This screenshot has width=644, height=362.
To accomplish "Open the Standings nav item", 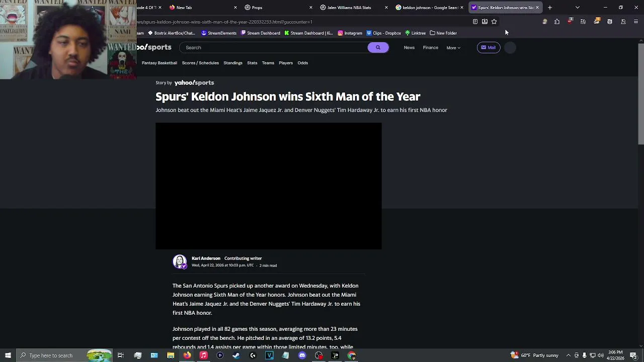I will click(233, 63).
